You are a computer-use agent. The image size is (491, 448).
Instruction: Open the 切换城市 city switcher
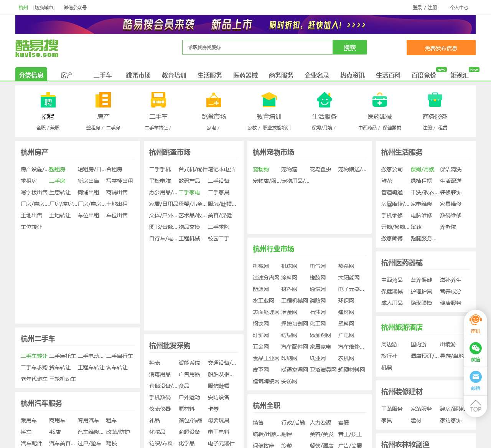(x=43, y=7)
